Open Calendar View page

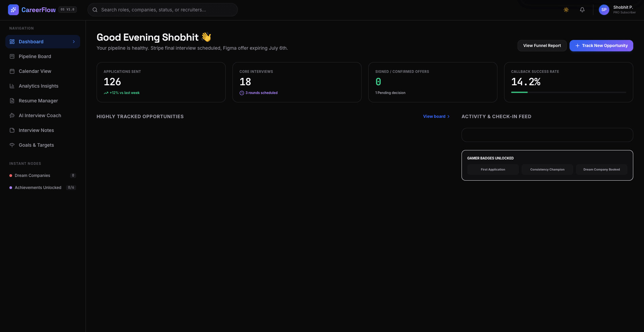coord(43,71)
